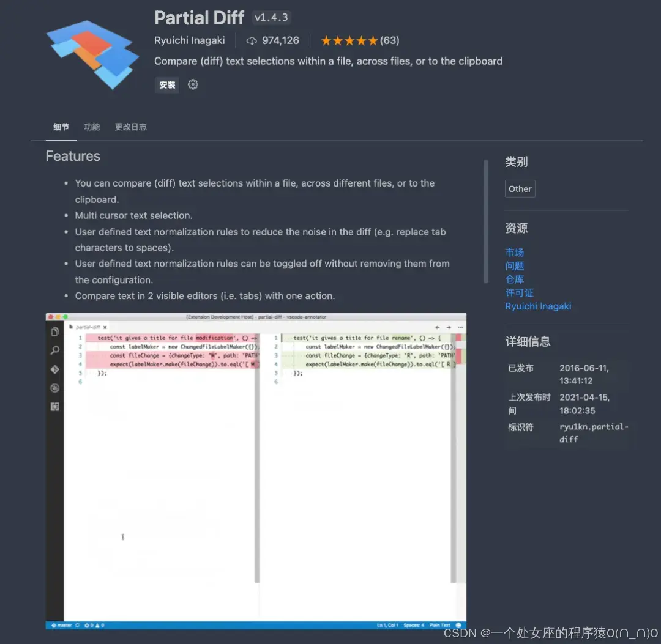Open the 市场 marketplace link
Viewport: 661px width, 644px height.
click(x=514, y=253)
